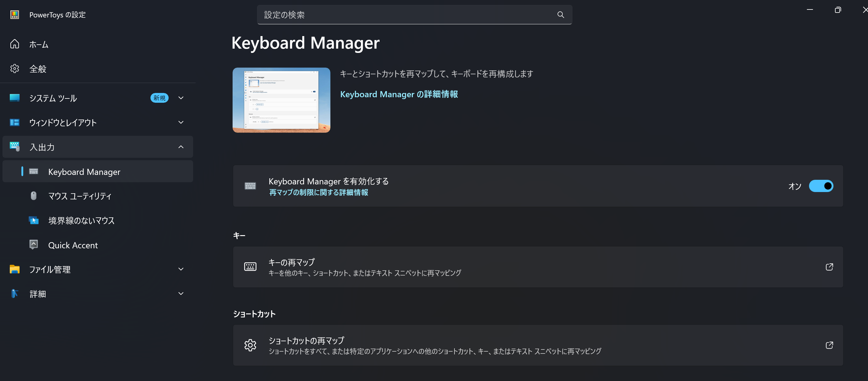868x381 pixels.
Task: Click open-in-new-window icon for キーの再マップ
Action: (x=829, y=267)
